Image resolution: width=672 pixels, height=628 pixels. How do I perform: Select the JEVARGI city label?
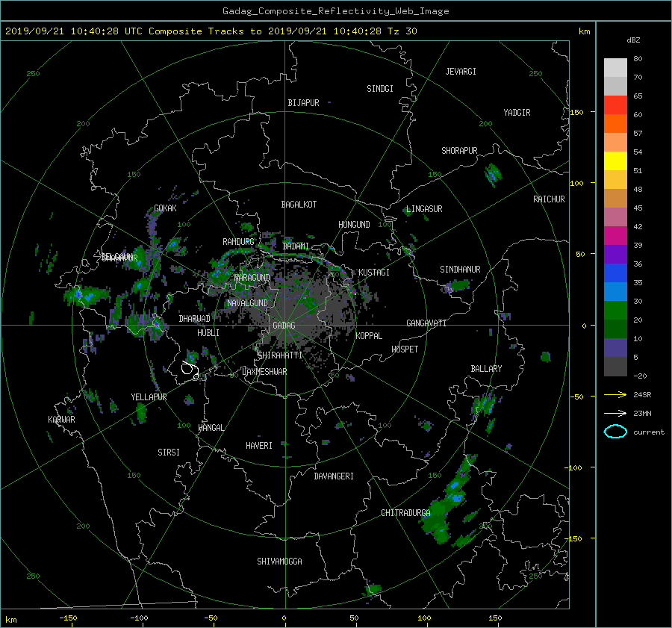point(461,72)
